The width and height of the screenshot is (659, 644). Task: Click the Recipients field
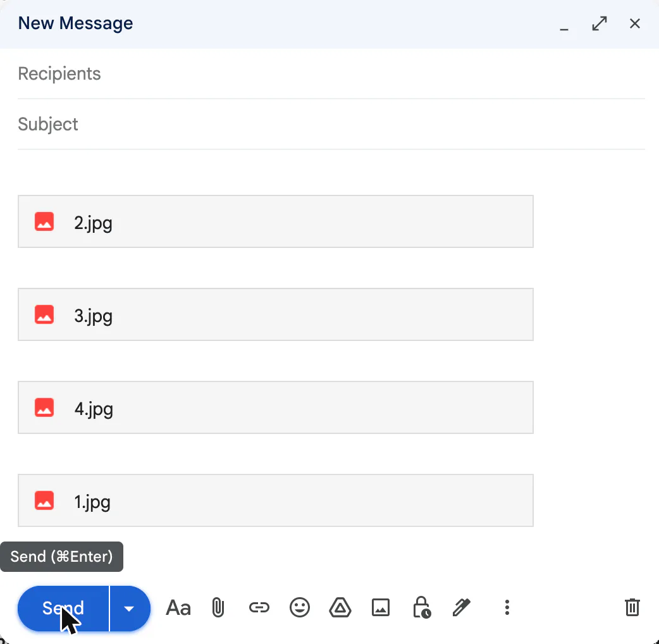click(x=331, y=74)
